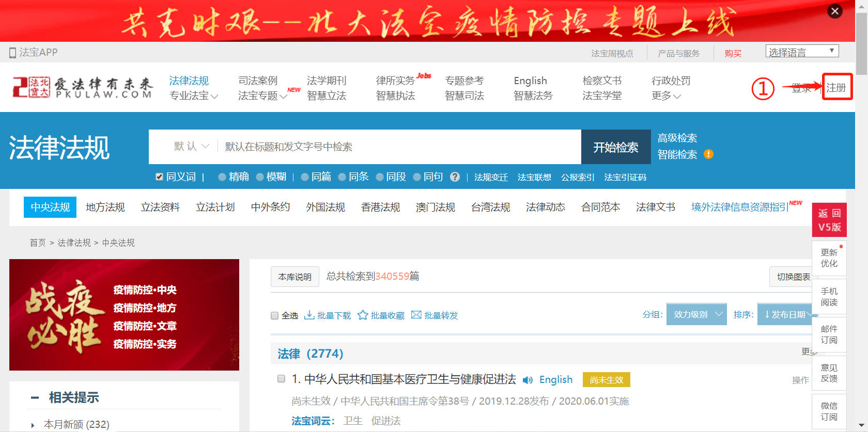The width and height of the screenshot is (868, 432).
Task: Select the 精确 radio button
Action: (x=222, y=177)
